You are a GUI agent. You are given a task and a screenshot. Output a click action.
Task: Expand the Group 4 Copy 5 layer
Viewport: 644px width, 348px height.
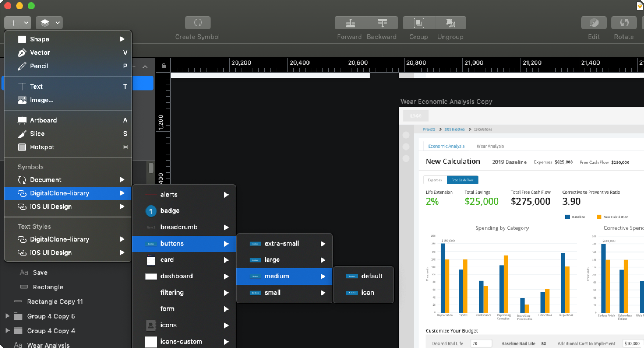click(8, 316)
